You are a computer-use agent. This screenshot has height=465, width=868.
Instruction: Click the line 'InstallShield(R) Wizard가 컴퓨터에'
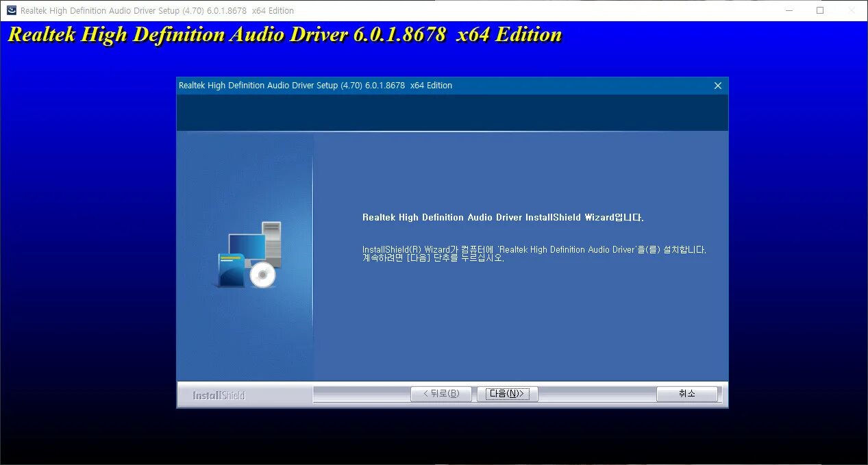click(534, 249)
